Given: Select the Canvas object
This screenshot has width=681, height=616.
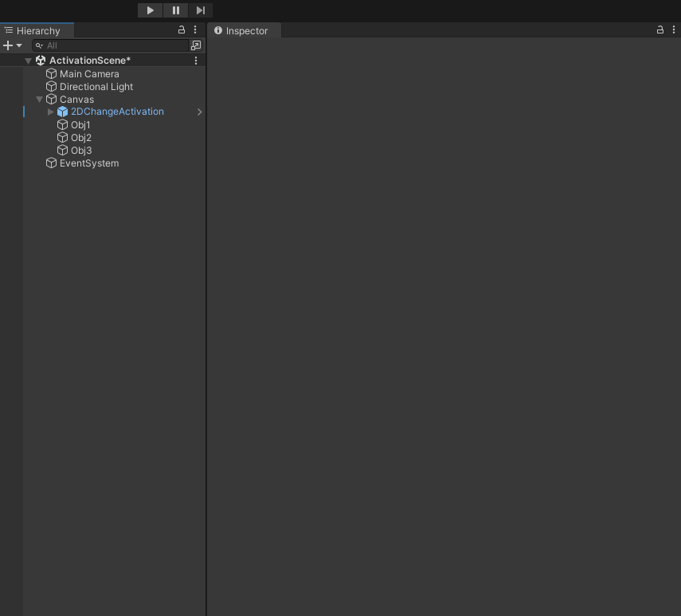Looking at the screenshot, I should pyautogui.click(x=76, y=99).
